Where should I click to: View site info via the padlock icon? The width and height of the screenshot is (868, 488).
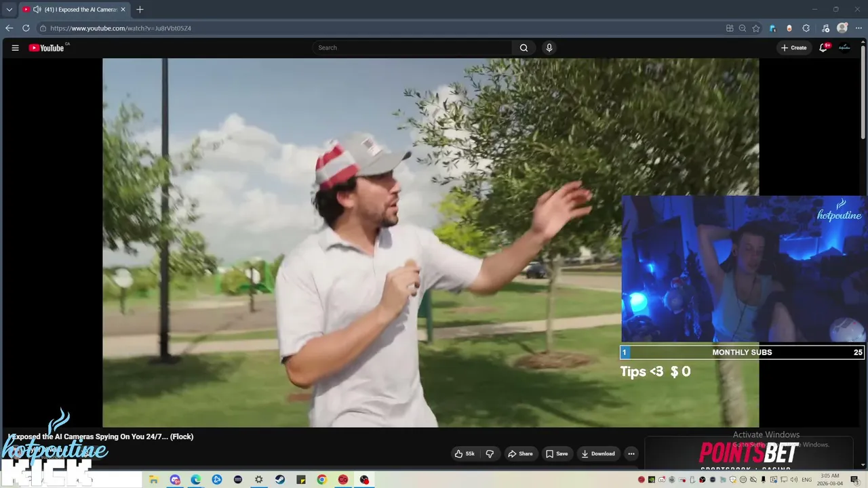43,28
